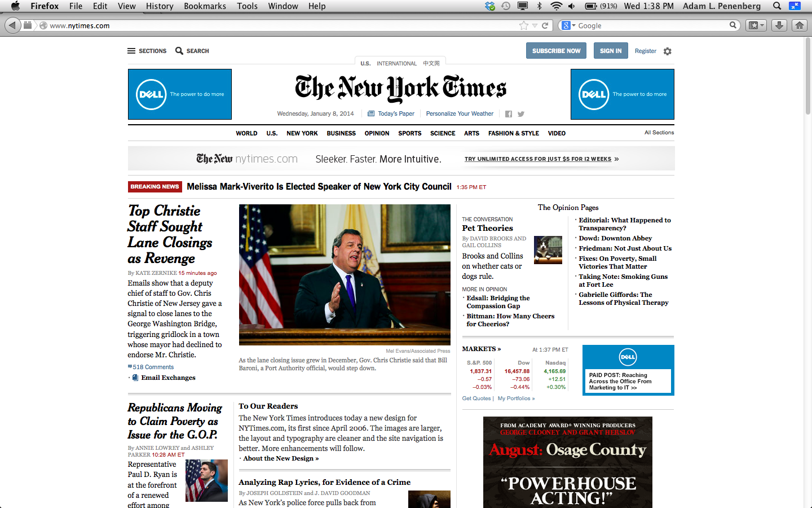Open the Email Exchanges link
812x508 pixels.
pos(168,378)
